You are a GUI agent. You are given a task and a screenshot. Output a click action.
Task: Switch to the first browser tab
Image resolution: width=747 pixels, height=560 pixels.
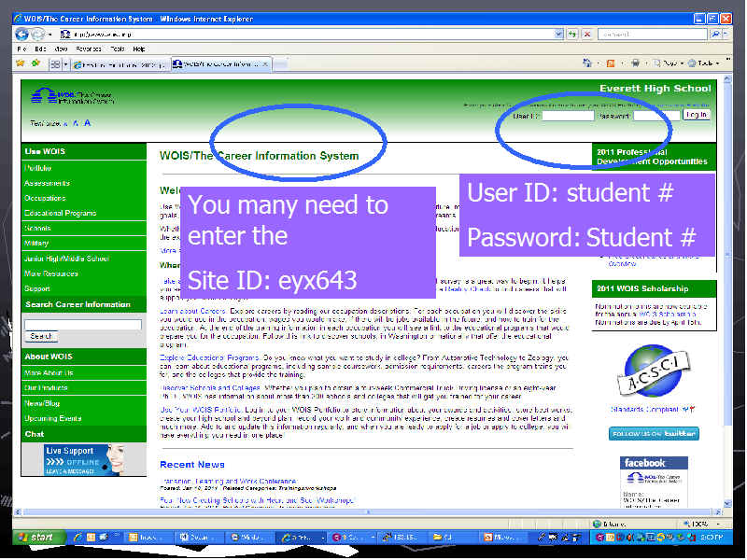pyautogui.click(x=120, y=64)
